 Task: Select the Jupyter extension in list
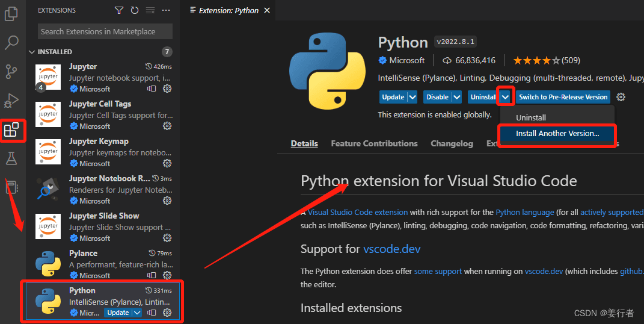(103, 77)
